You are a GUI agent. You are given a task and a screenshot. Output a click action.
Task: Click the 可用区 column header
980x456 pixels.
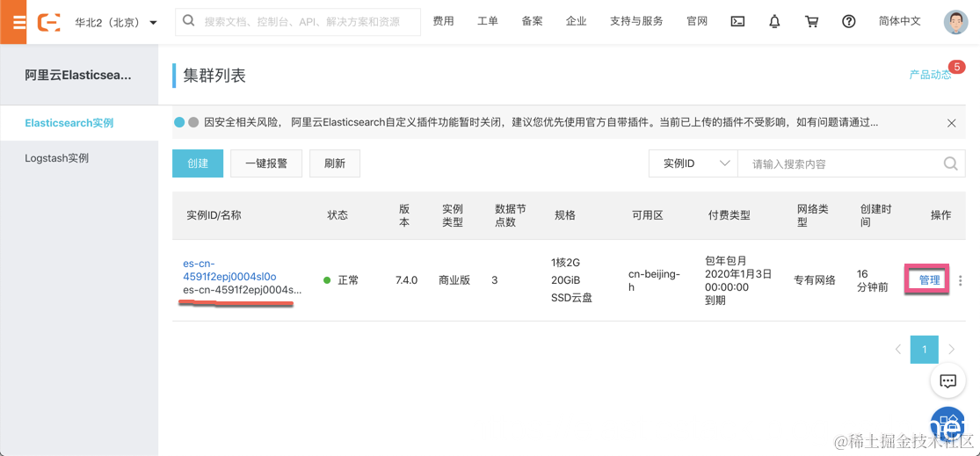[648, 215]
